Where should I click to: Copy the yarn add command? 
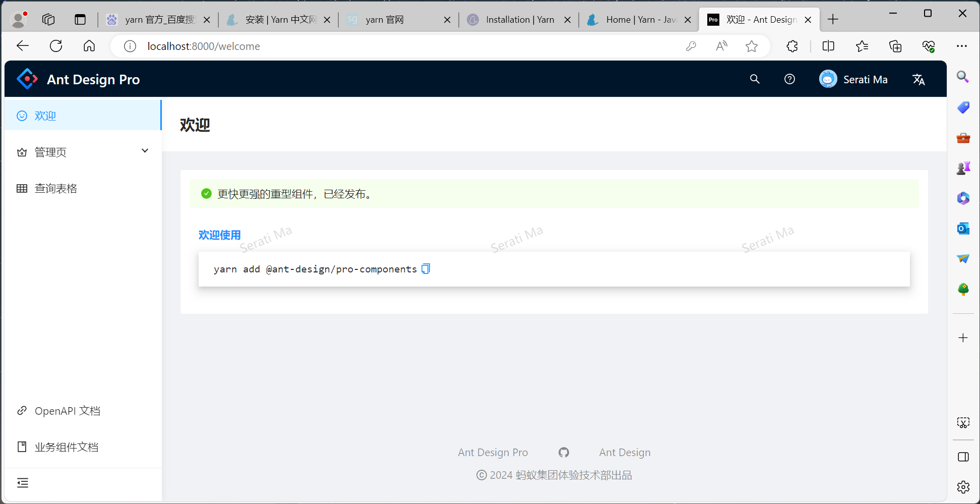tap(426, 269)
